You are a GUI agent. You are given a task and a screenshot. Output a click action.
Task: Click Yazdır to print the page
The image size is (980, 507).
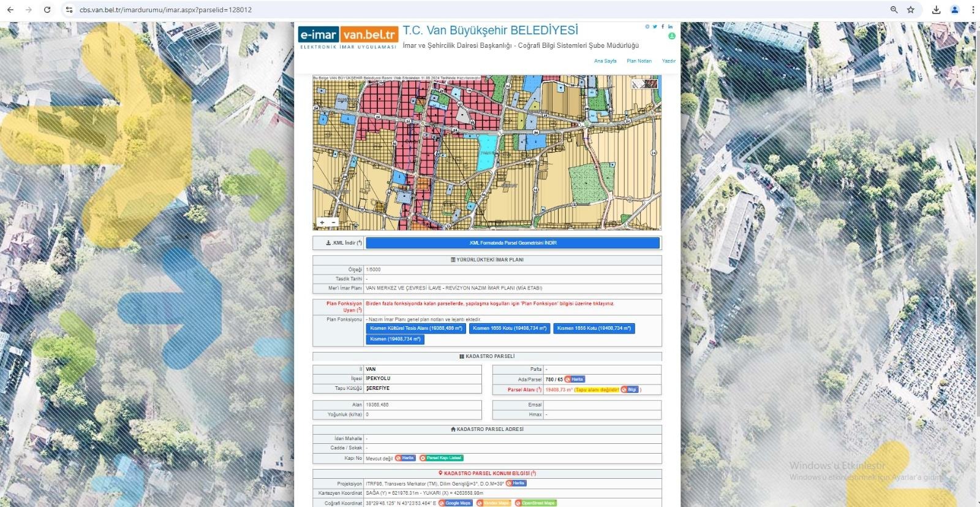pos(668,61)
